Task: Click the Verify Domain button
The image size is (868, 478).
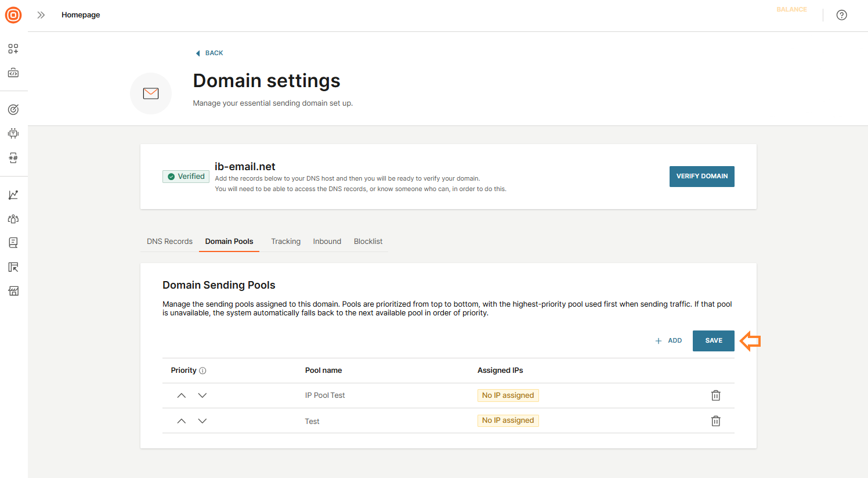Action: click(x=701, y=177)
